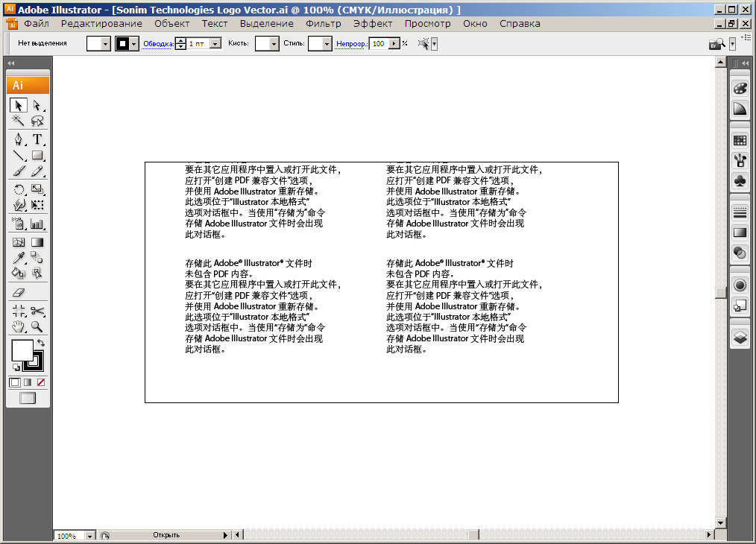Set paint mode to Color
This screenshot has height=544, width=756.
tap(15, 382)
